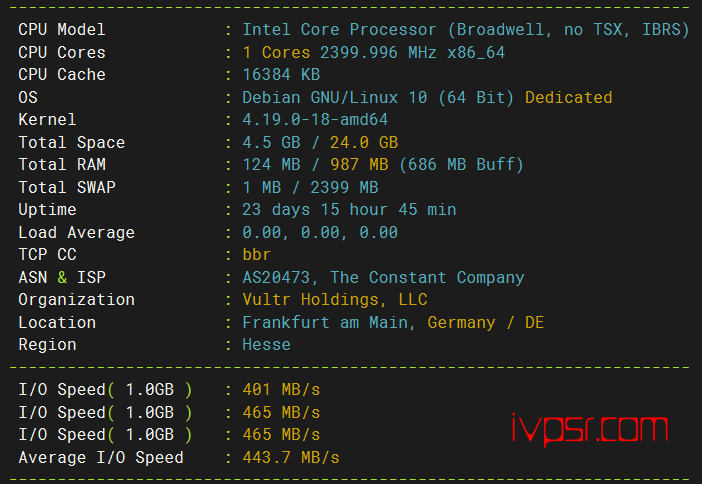Click the 24.0 GB total space value
Screen dimensions: 702x484
pos(364,142)
